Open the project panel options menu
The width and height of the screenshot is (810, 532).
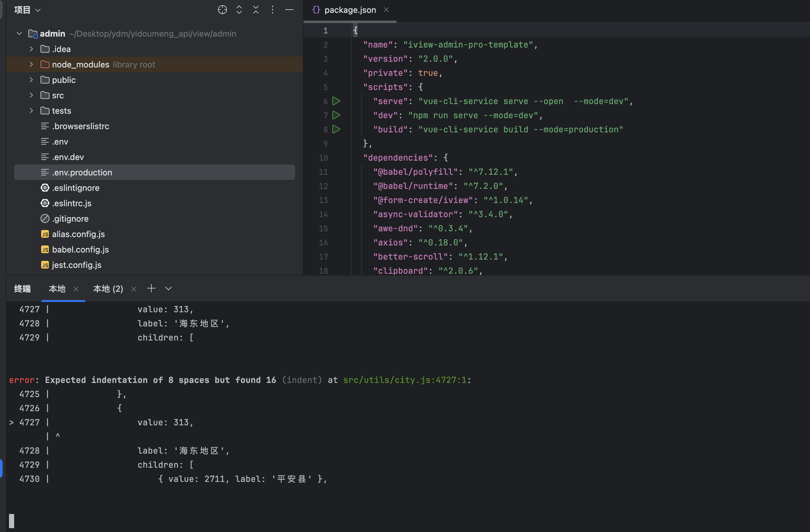coord(272,10)
